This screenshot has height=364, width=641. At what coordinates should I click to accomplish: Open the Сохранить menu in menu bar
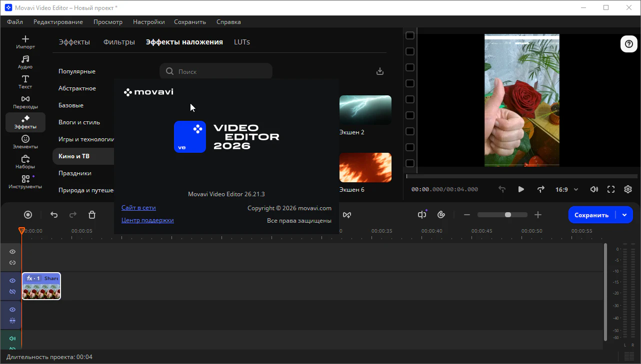click(190, 22)
